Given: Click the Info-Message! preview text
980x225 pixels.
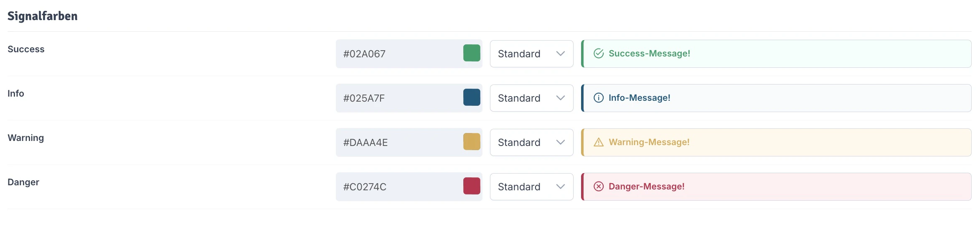Looking at the screenshot, I should pos(639,98).
